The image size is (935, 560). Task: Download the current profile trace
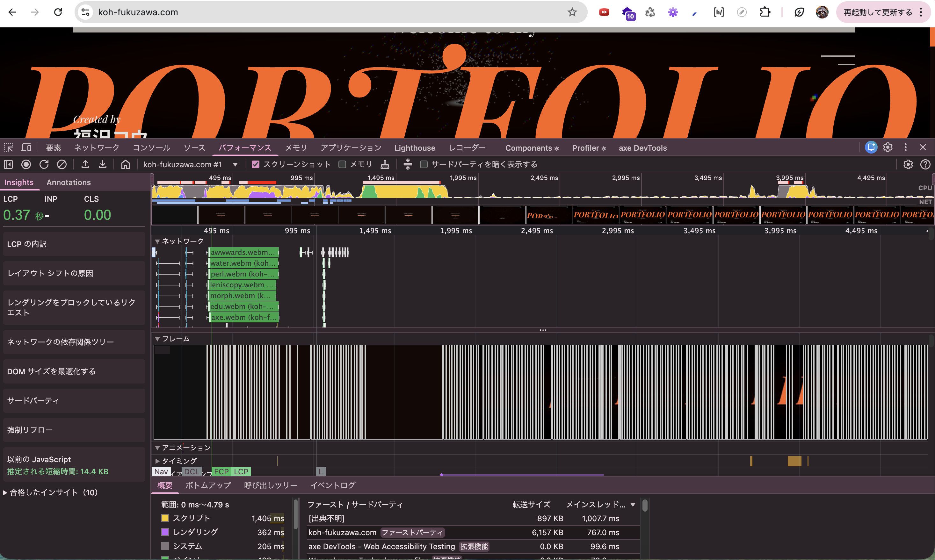click(x=103, y=165)
